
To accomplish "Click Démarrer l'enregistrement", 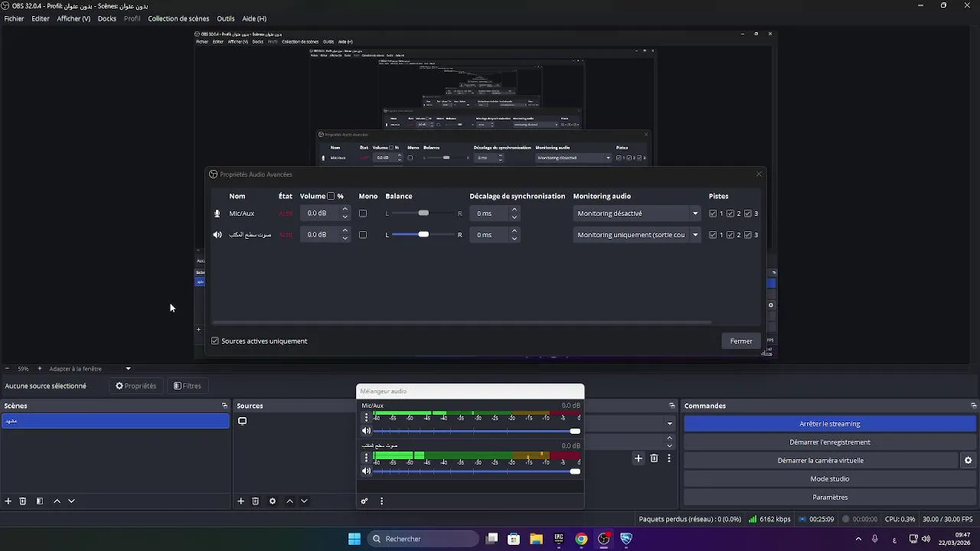I will (x=830, y=442).
